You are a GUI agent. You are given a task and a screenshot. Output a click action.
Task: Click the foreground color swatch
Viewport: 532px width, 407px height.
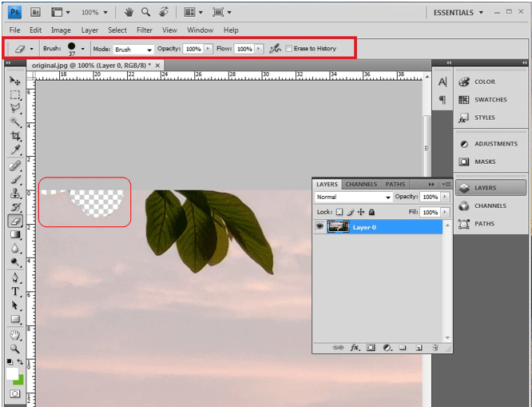12,373
